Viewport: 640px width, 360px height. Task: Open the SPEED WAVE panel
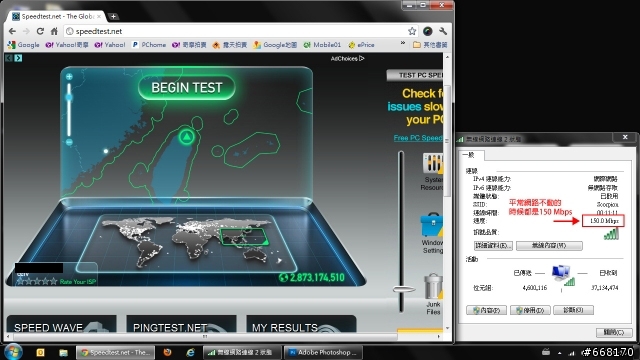[x=61, y=324]
